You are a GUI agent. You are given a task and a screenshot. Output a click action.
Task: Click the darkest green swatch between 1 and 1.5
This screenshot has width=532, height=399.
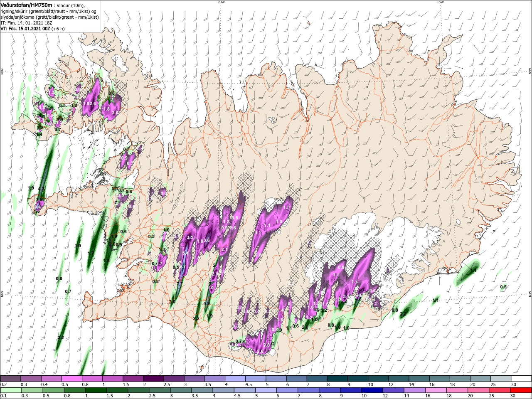[96, 390]
